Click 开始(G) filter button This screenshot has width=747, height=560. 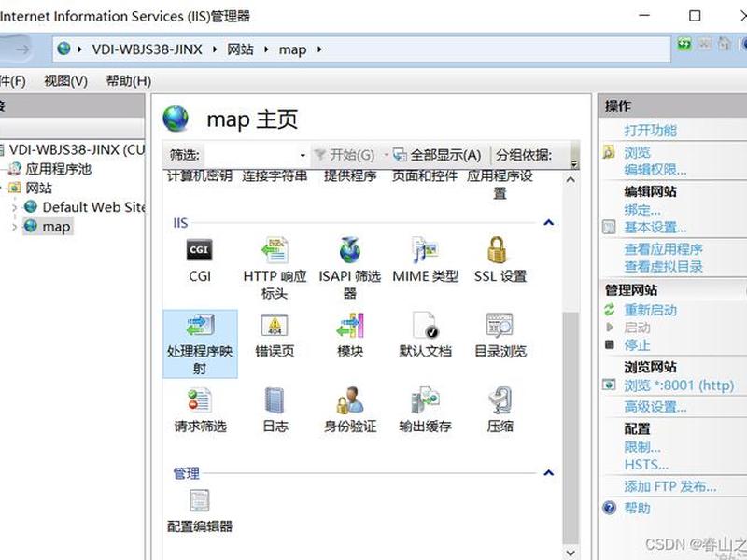(344, 155)
